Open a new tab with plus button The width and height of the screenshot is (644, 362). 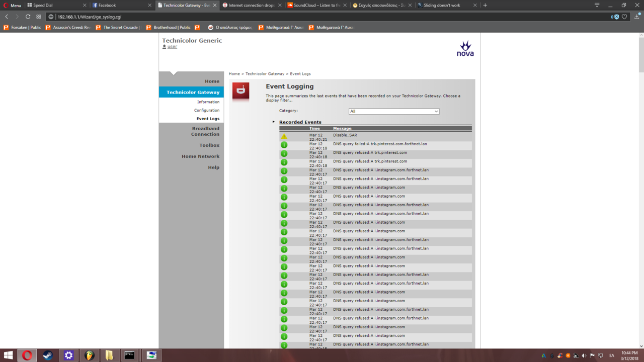(x=485, y=6)
